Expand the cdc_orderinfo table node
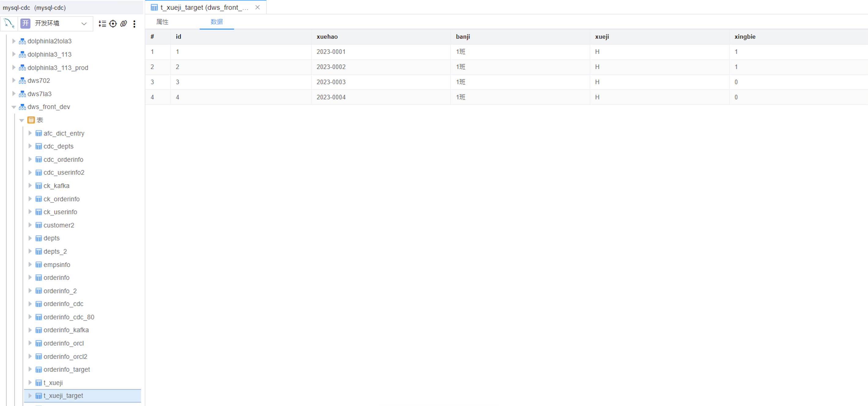The width and height of the screenshot is (868, 406). coord(30,159)
